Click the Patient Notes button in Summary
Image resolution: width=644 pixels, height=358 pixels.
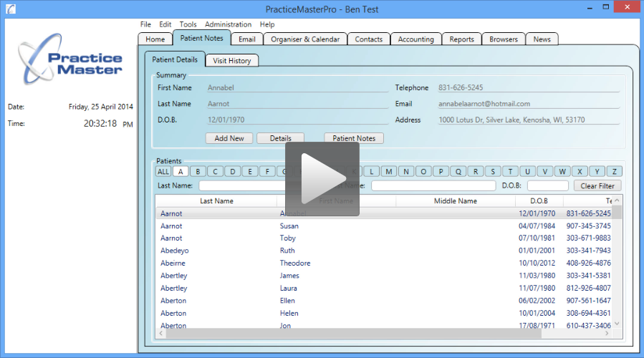click(x=354, y=138)
